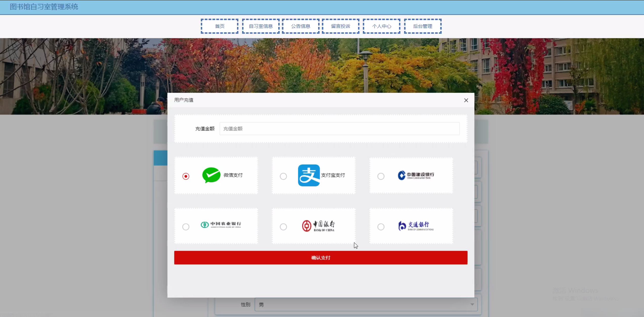Select the 交通银行 radio option
The image size is (644, 317).
(x=381, y=227)
